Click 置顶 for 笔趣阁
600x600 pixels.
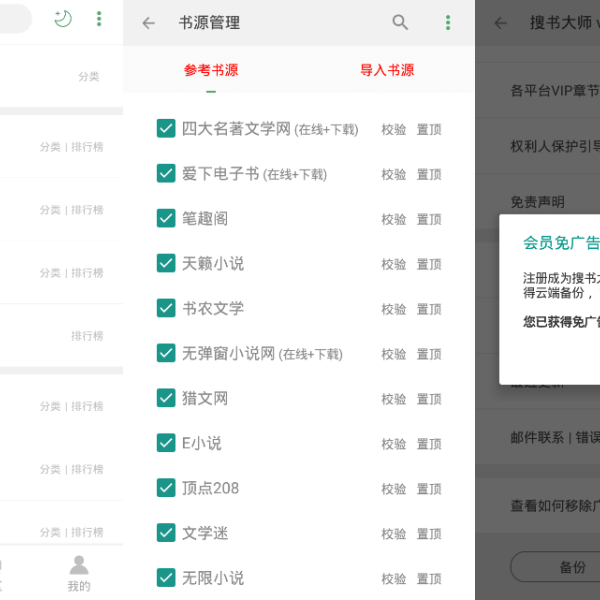(x=429, y=219)
